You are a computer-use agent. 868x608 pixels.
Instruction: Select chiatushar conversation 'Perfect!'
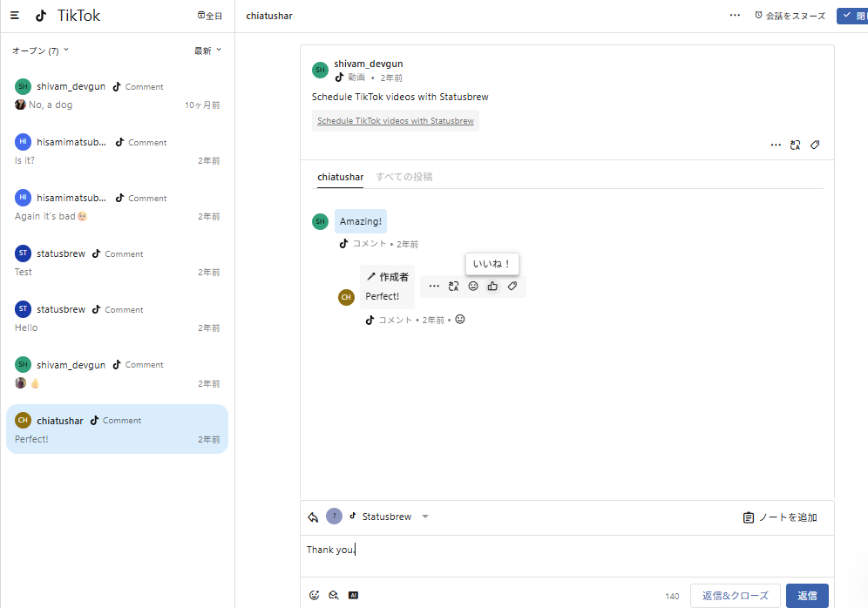click(x=118, y=429)
